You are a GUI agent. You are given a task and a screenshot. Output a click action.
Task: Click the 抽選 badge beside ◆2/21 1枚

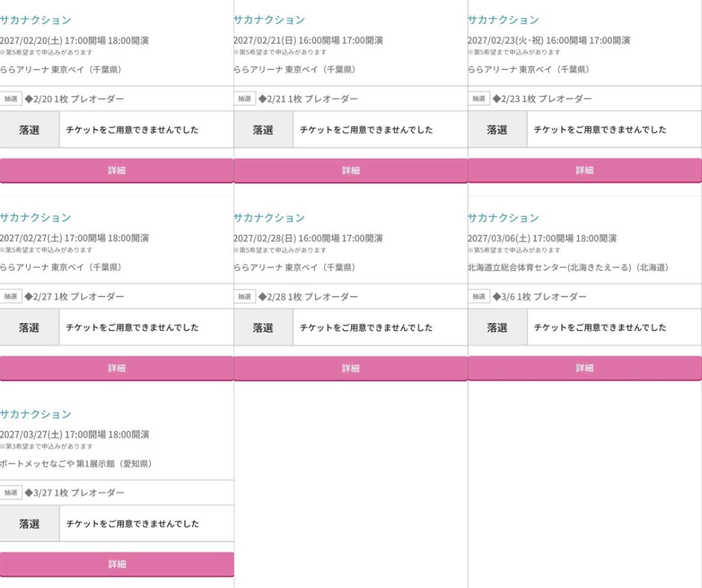tap(244, 99)
